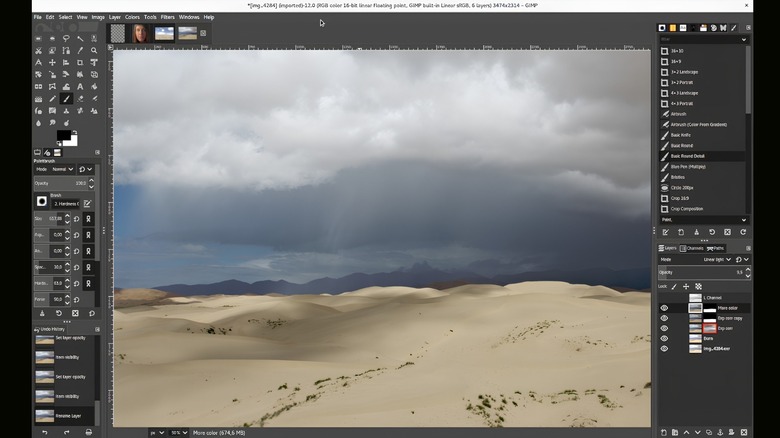Select the Bucket Fill tool
The width and height of the screenshot is (780, 438).
(94, 87)
